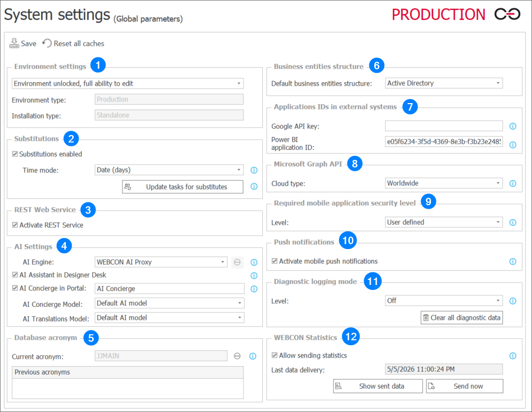This screenshot has height=412, width=532.
Task: Show info for Google API key
Action: (x=513, y=127)
